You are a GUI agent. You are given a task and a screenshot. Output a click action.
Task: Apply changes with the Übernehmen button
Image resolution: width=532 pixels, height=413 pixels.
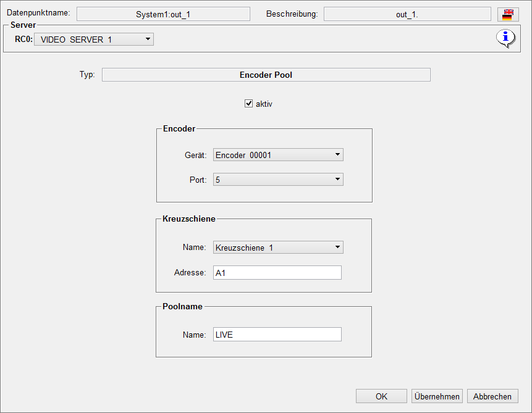click(x=437, y=396)
